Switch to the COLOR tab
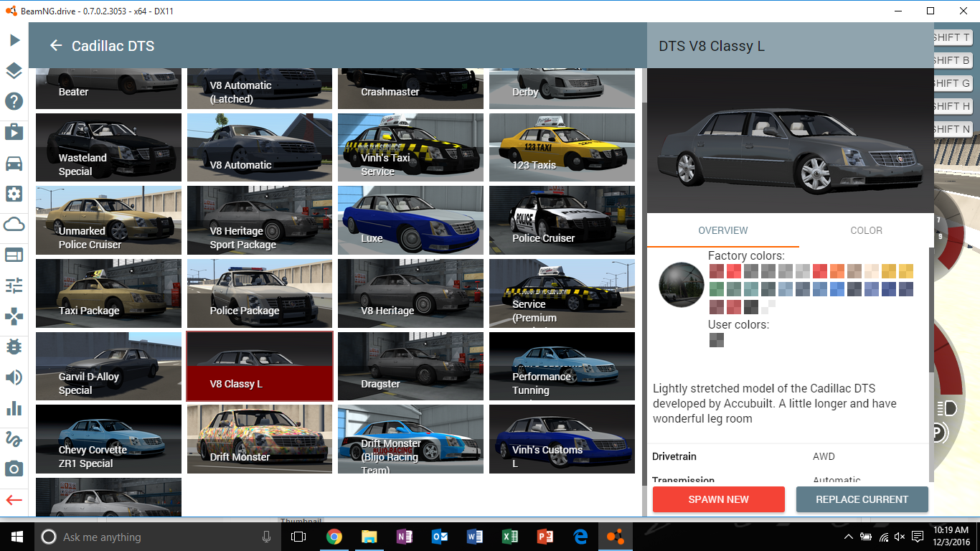Viewport: 980px width, 551px height. point(866,230)
